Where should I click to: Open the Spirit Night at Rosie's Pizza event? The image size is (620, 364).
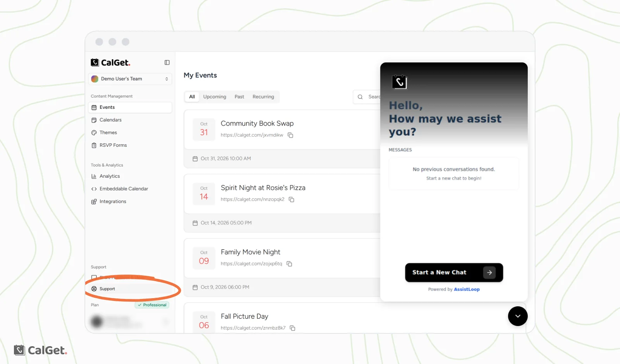pos(263,188)
